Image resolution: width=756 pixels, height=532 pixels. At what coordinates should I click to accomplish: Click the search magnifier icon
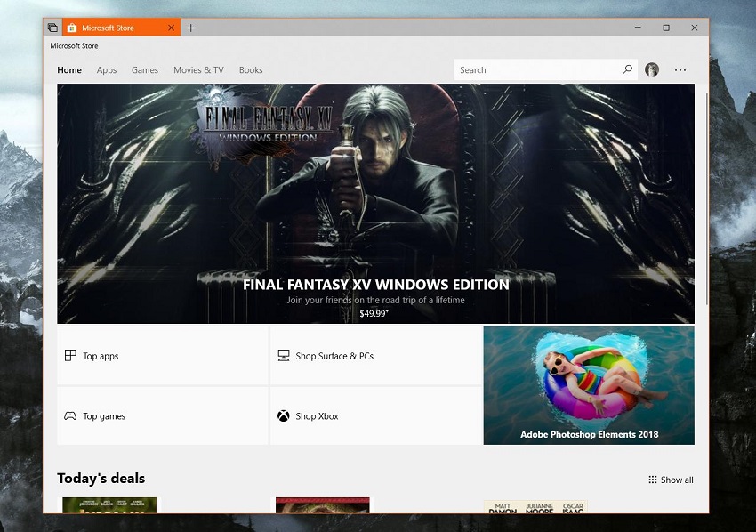627,70
